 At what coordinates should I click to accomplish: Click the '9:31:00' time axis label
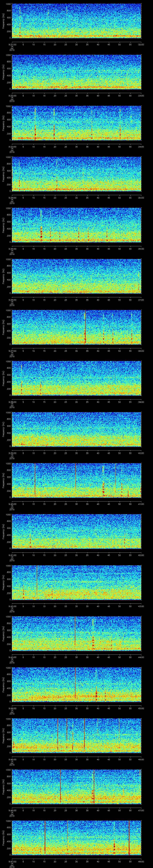point(12,44)
